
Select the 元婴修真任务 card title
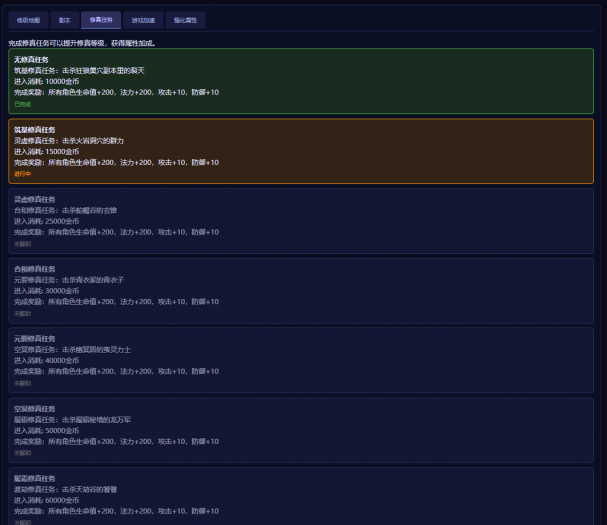tap(35, 339)
